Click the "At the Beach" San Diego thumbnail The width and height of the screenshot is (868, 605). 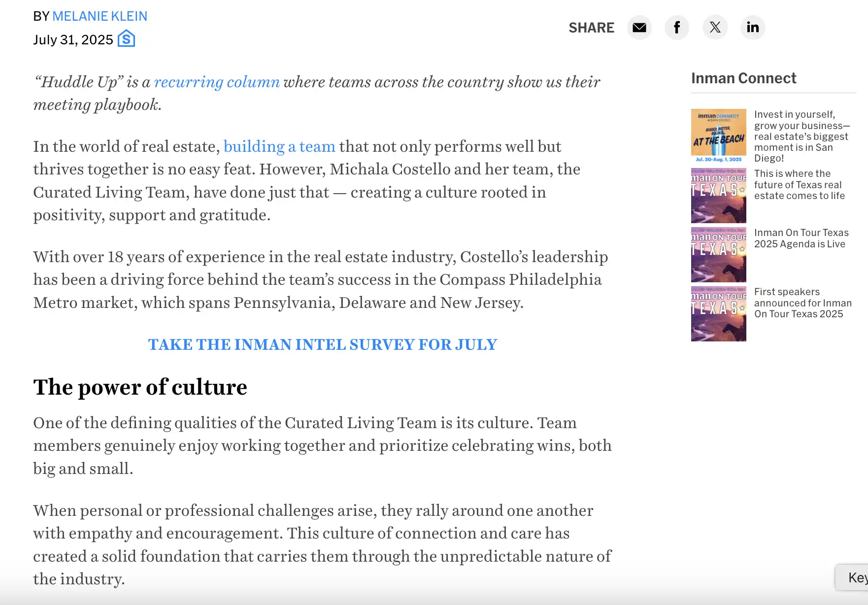pos(718,136)
